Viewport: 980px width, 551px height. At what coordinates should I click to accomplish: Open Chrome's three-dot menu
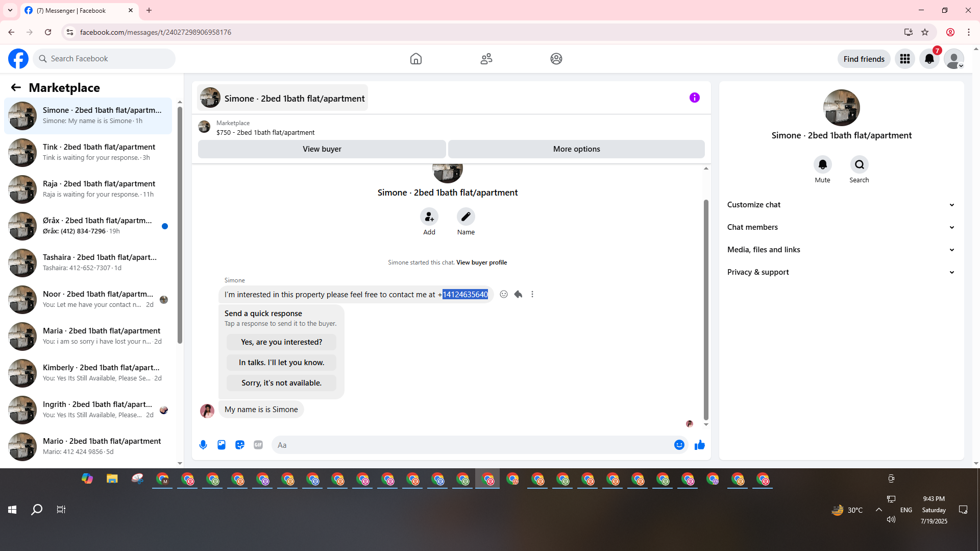point(969,32)
